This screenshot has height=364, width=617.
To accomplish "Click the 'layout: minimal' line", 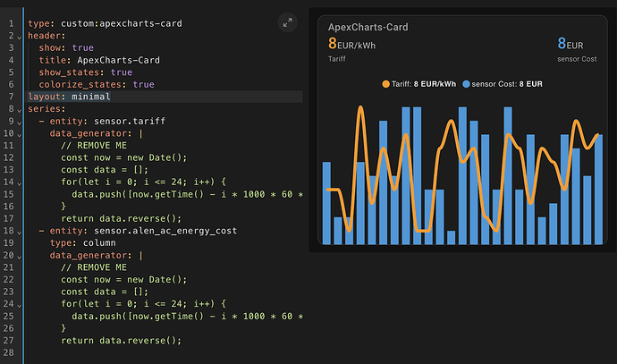I will coord(69,97).
